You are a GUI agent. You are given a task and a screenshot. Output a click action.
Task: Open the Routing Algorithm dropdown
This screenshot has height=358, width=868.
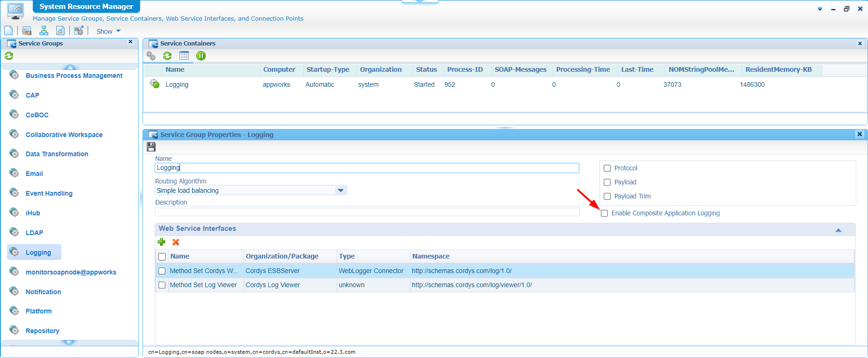(x=341, y=190)
